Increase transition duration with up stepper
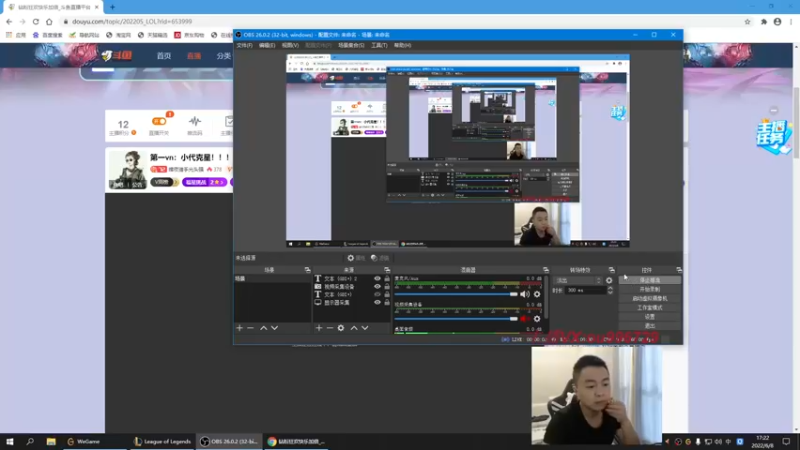This screenshot has height=450, width=800. (610, 288)
